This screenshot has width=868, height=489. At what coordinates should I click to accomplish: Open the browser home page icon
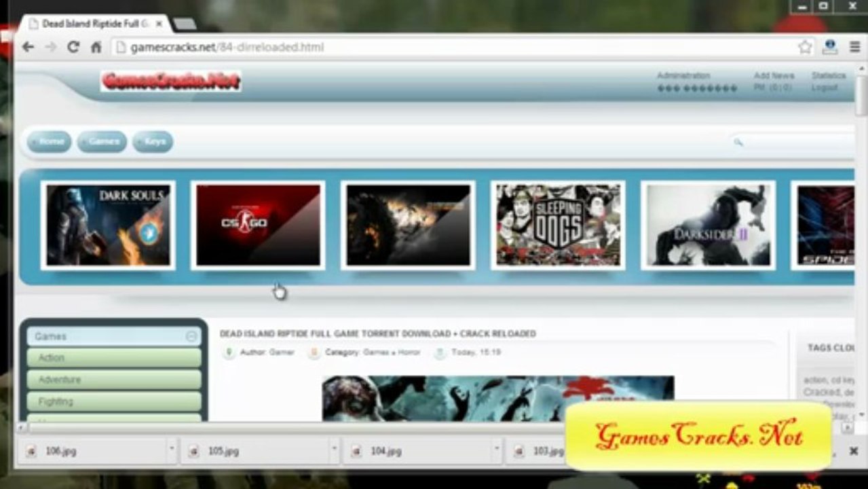96,47
